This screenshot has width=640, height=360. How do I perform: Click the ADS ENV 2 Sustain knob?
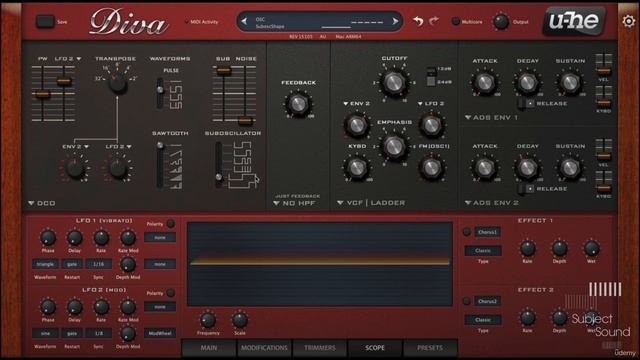[x=570, y=167]
